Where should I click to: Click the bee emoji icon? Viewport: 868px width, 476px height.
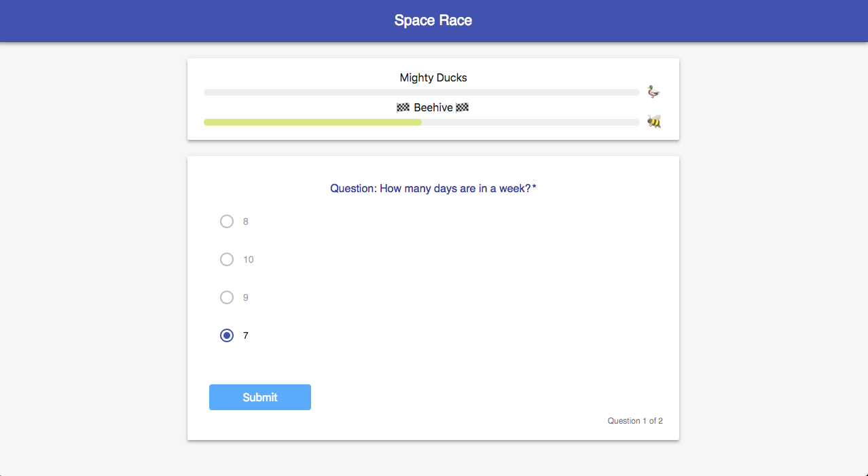click(653, 122)
